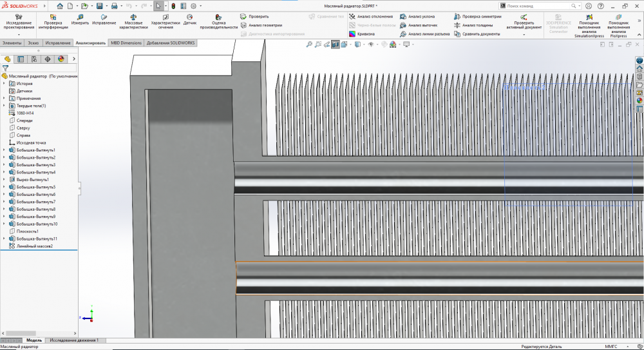Open the Датчик (Sensor) tool
The height and width of the screenshot is (350, 644).
pyautogui.click(x=189, y=17)
